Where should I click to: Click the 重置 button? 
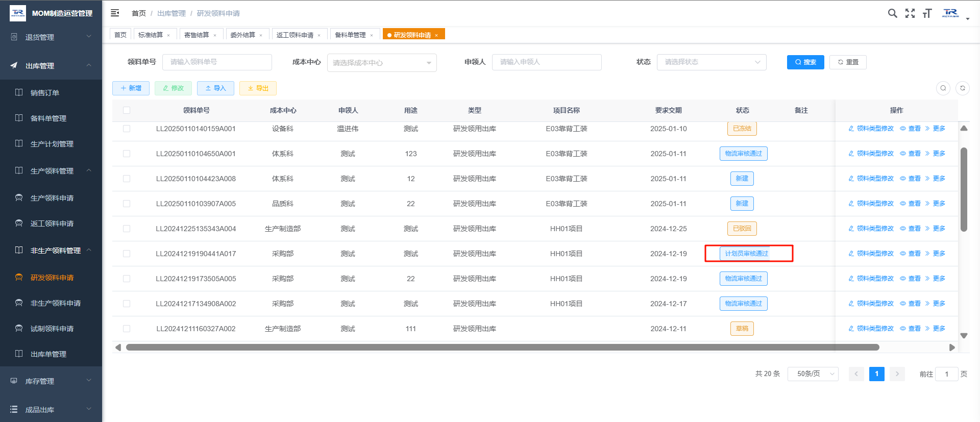click(x=848, y=62)
